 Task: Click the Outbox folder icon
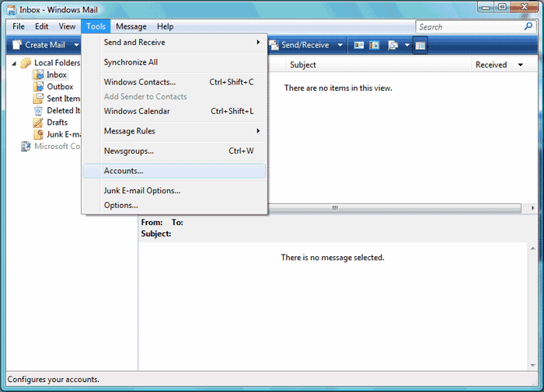(x=39, y=87)
